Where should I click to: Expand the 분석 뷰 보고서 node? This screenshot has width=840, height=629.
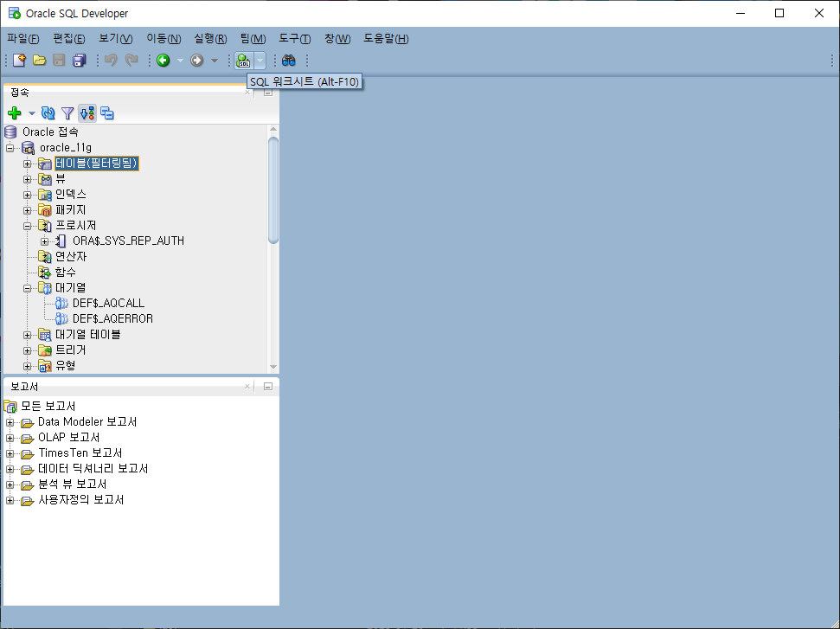coord(10,485)
